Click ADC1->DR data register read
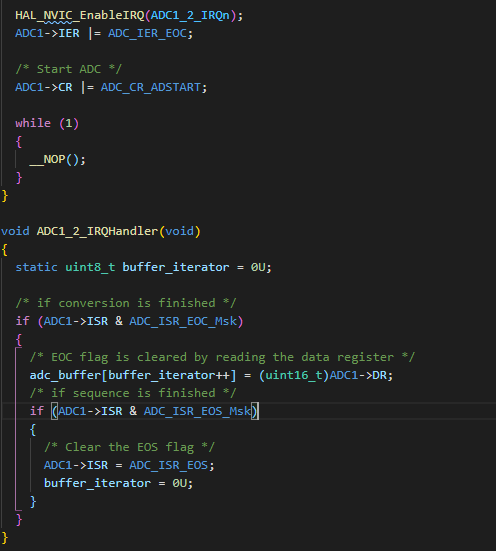This screenshot has width=496, height=551. tap(358, 375)
